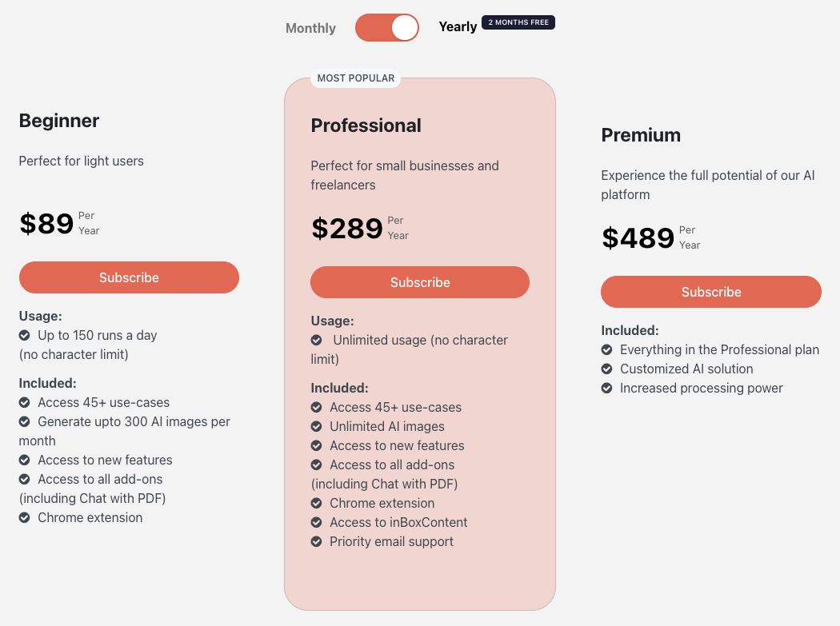Image resolution: width=840 pixels, height=626 pixels.
Task: Toggle the Monthly/Yearly billing switch
Action: click(387, 27)
